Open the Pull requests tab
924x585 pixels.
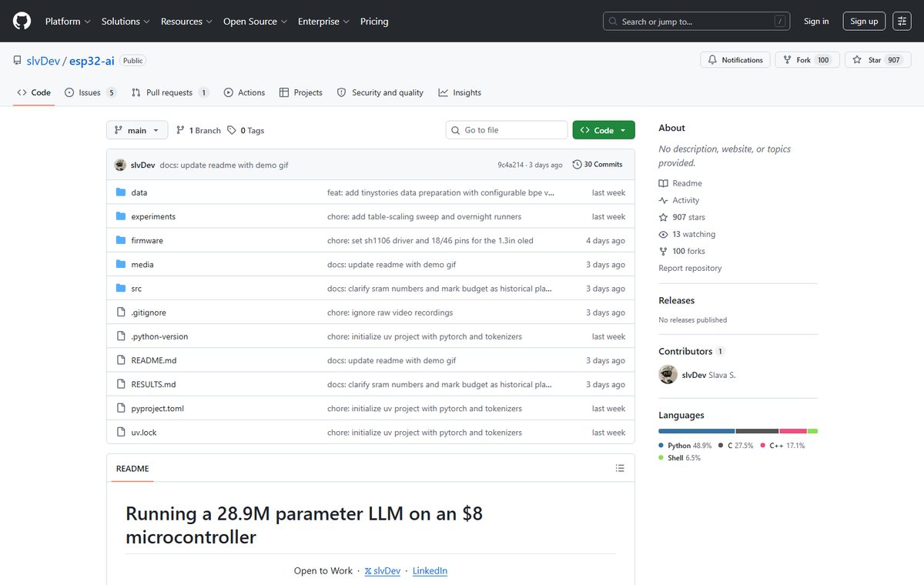coord(170,92)
